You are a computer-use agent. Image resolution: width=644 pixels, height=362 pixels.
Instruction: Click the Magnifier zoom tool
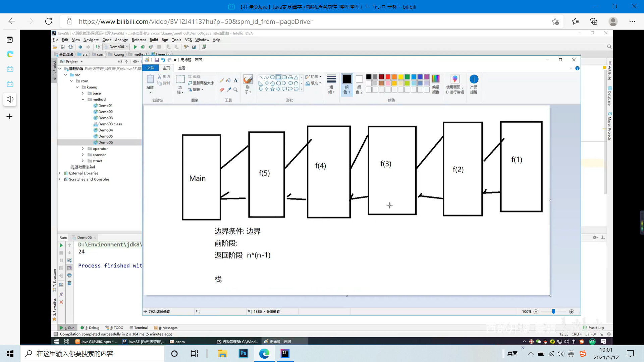click(x=236, y=90)
